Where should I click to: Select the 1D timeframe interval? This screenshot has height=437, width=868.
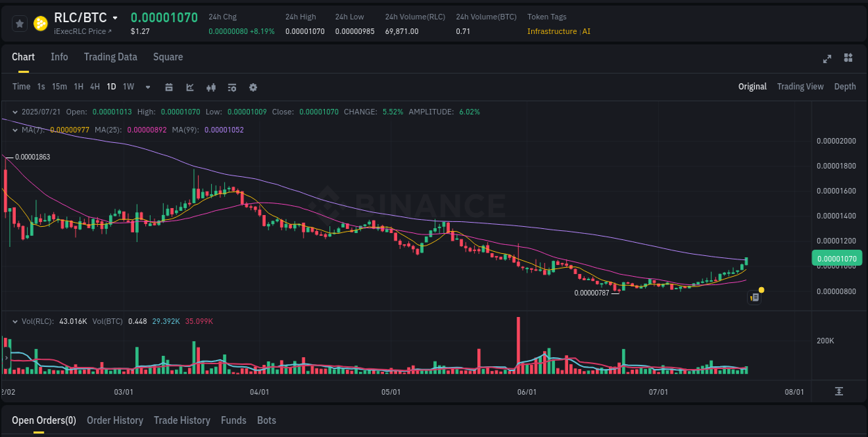coord(111,87)
